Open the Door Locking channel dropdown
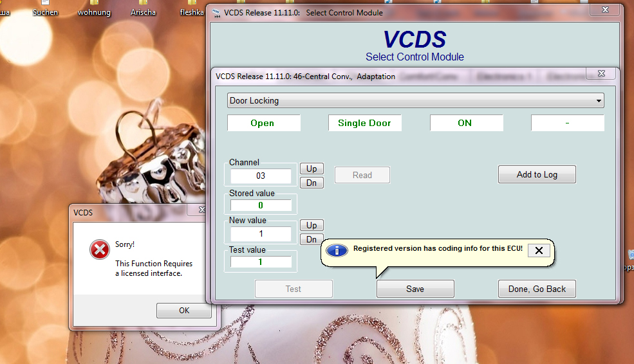Viewport: 634px width, 364px height. coord(415,100)
